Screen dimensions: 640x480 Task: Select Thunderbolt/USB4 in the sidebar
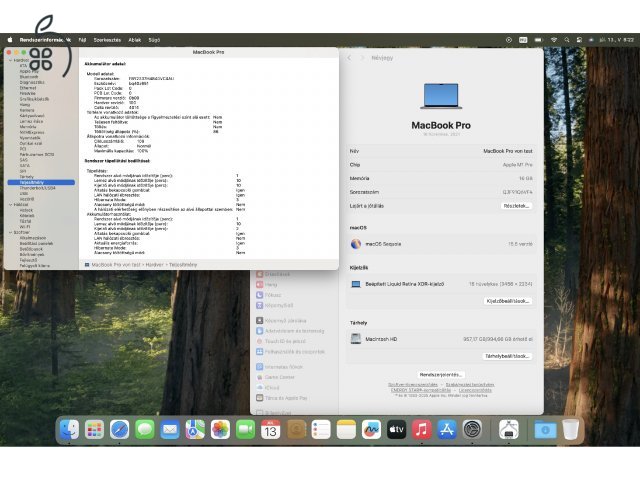coord(38,188)
